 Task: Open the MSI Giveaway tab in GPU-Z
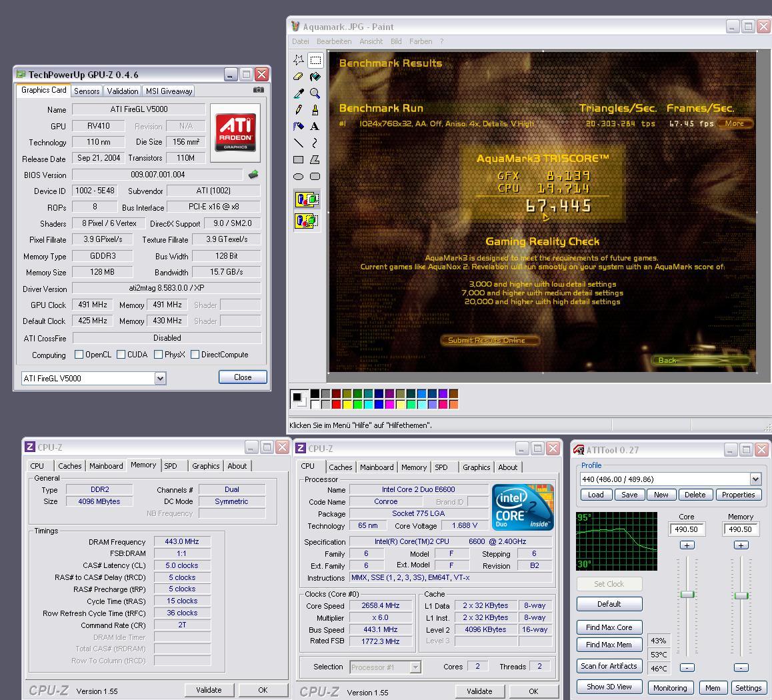(169, 91)
